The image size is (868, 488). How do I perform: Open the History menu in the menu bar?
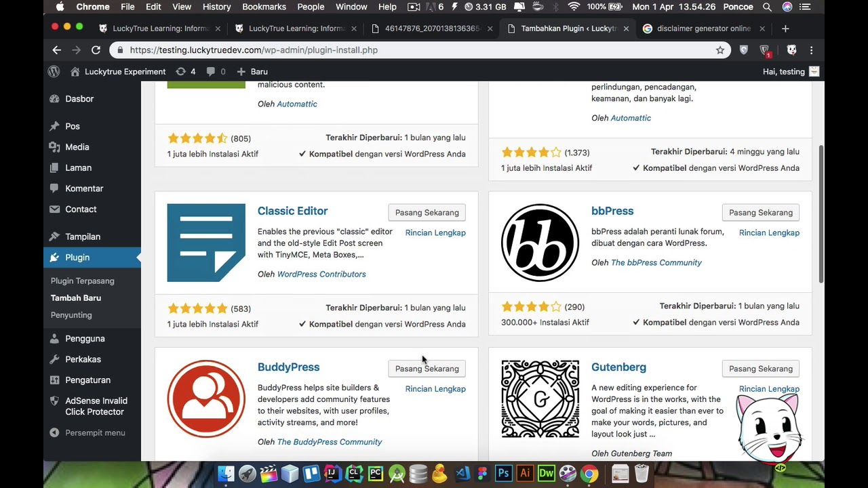tap(216, 7)
